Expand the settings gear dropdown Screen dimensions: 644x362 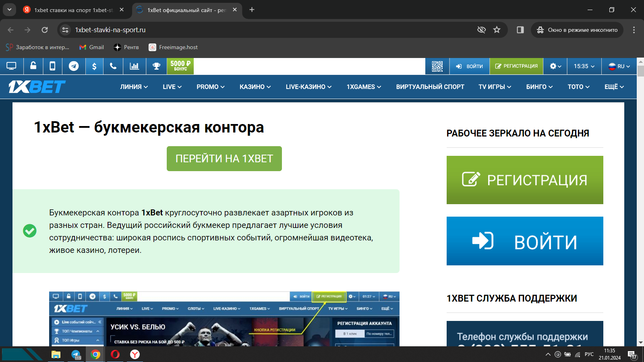pyautogui.click(x=555, y=66)
